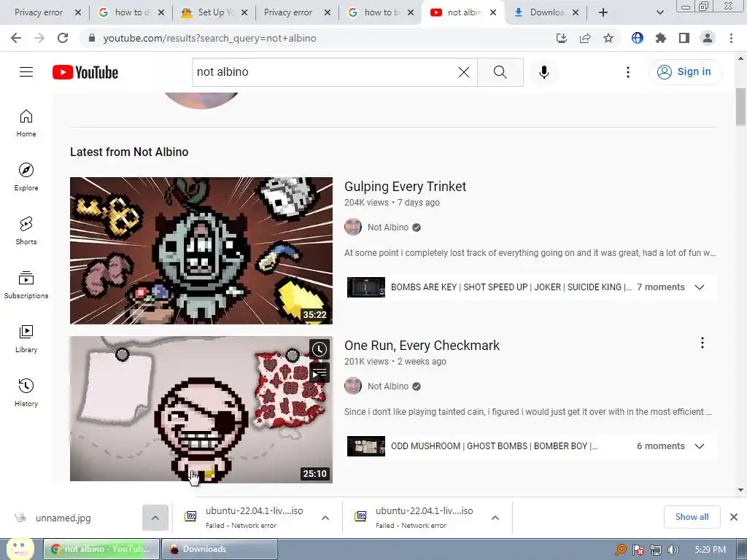Open options arrow for unnamed.jpg download
Viewport: 747px width, 560px height.
click(155, 518)
